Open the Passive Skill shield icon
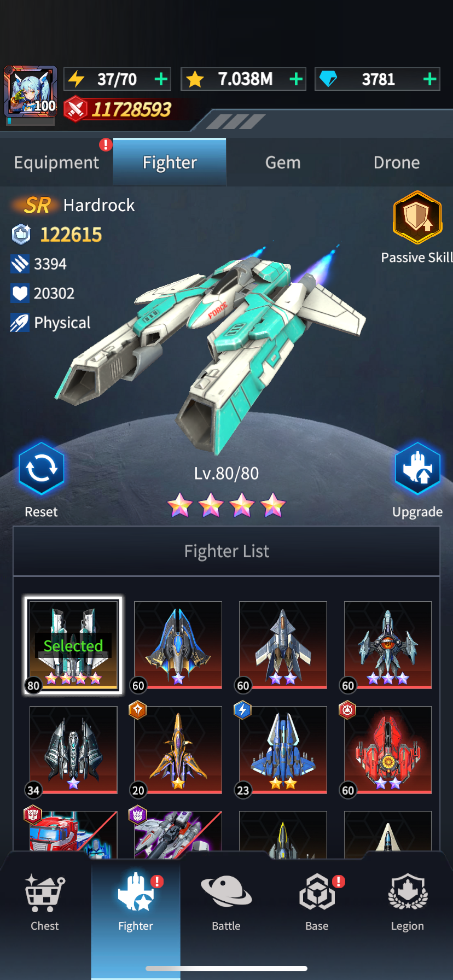This screenshot has width=453, height=980. (417, 218)
